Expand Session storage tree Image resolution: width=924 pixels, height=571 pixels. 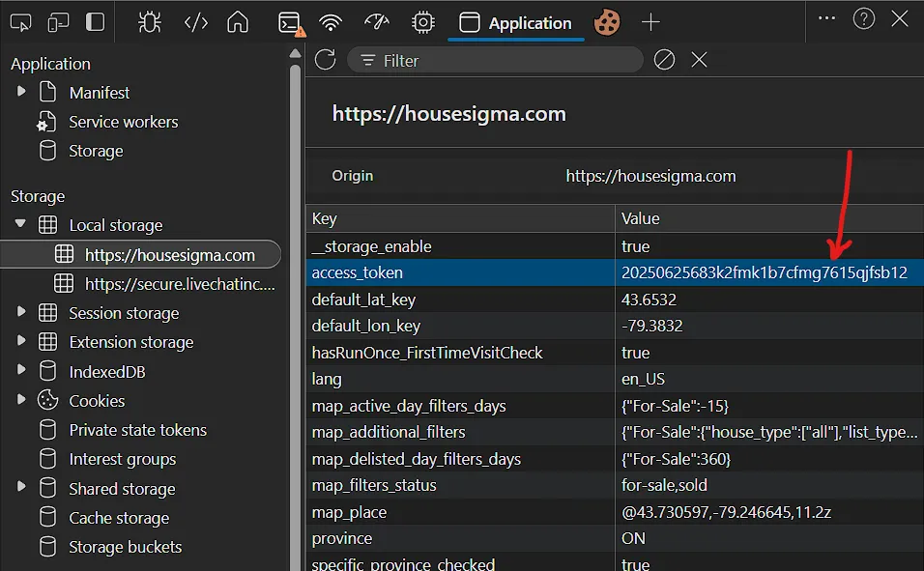click(x=21, y=311)
